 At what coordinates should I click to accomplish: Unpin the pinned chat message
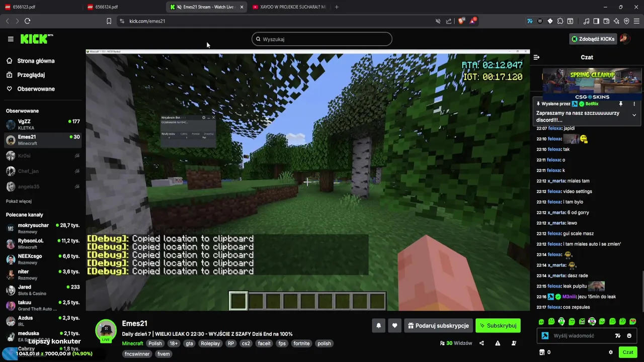[x=621, y=104]
